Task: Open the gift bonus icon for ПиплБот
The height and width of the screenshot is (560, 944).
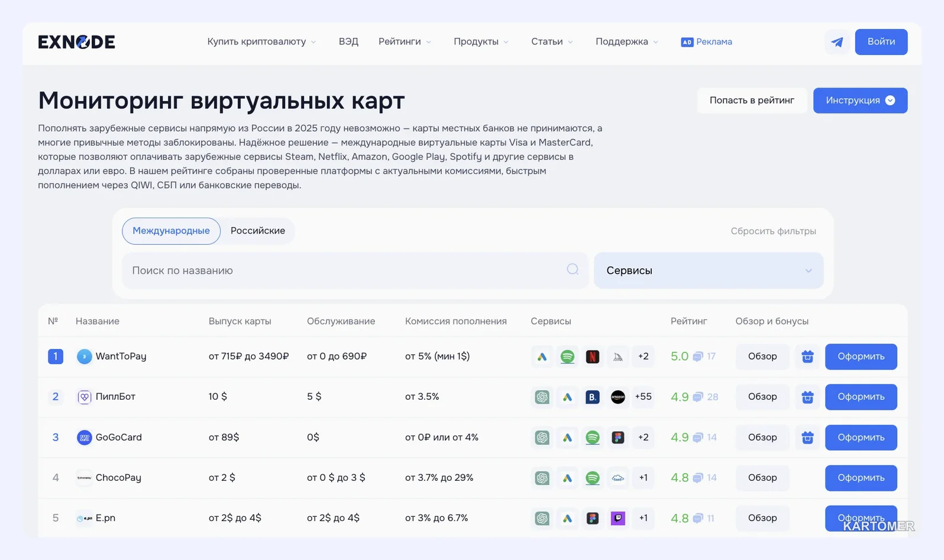Action: pyautogui.click(x=807, y=397)
